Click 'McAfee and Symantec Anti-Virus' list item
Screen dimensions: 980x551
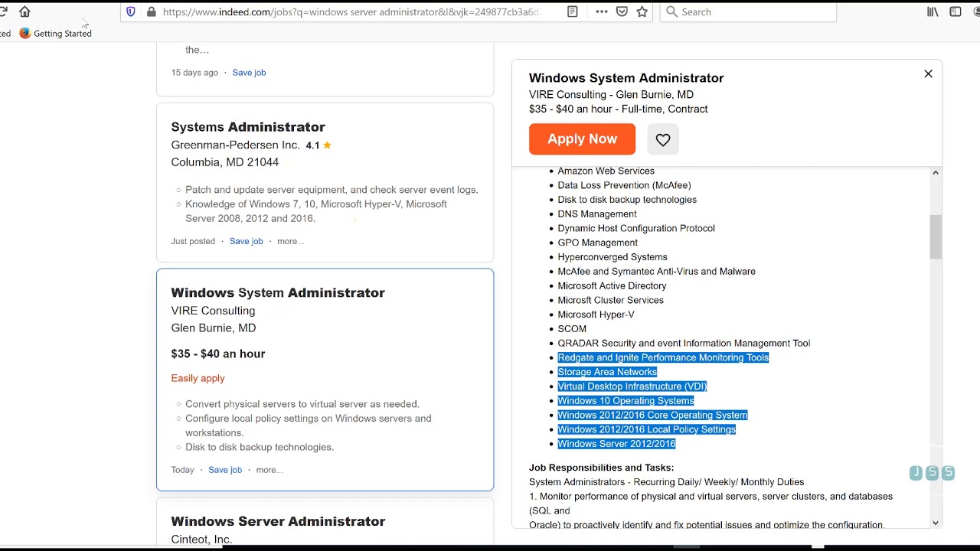tap(656, 272)
